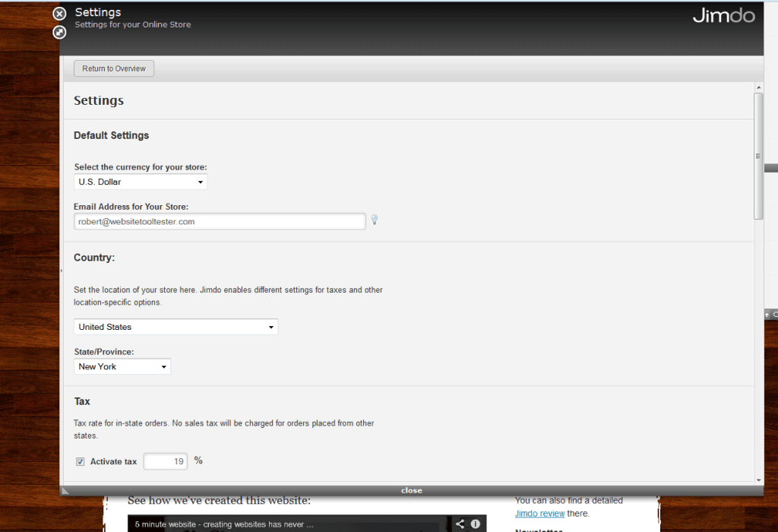This screenshot has width=778, height=532.
Task: Click the Jimdo logo
Action: [x=723, y=16]
